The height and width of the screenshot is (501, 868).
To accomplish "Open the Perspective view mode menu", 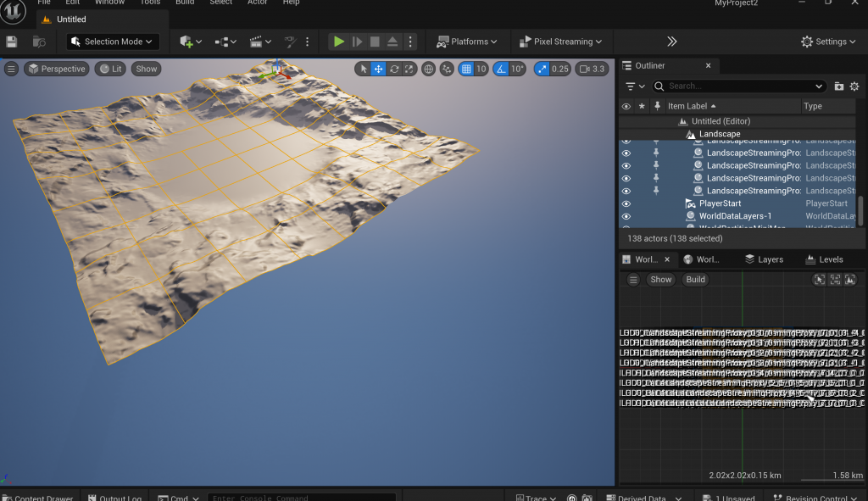I will 57,69.
